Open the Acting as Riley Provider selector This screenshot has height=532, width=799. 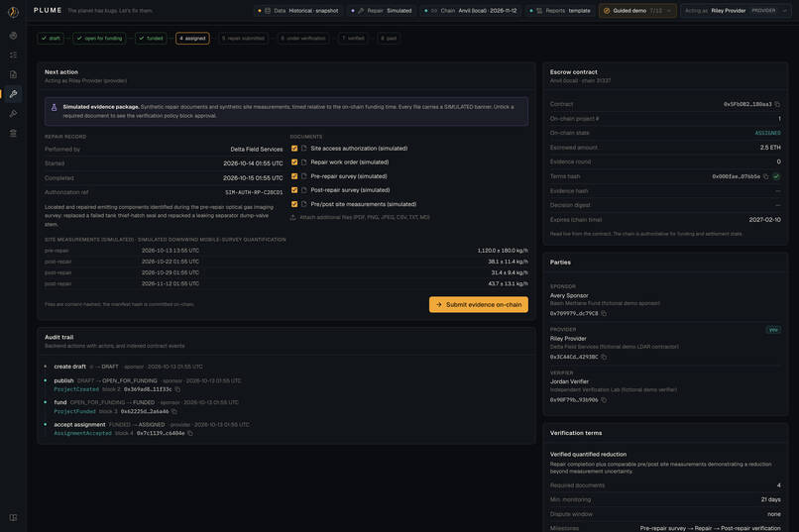pos(736,11)
